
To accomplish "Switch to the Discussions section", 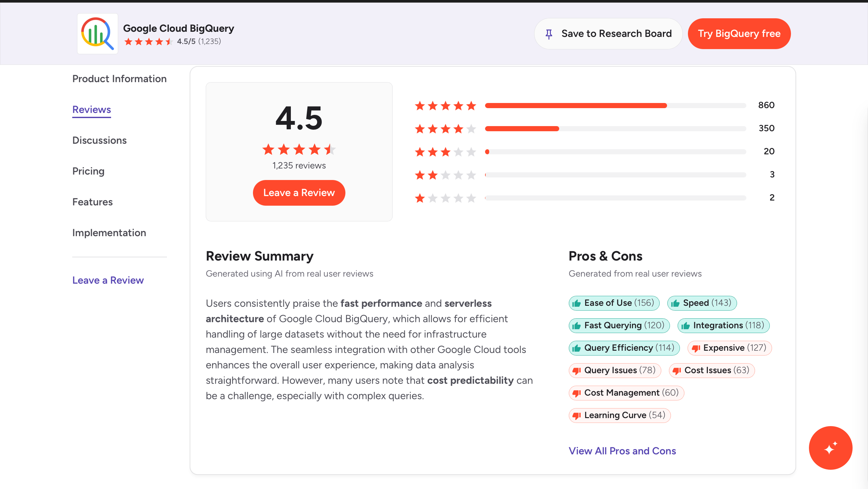I will click(100, 140).
